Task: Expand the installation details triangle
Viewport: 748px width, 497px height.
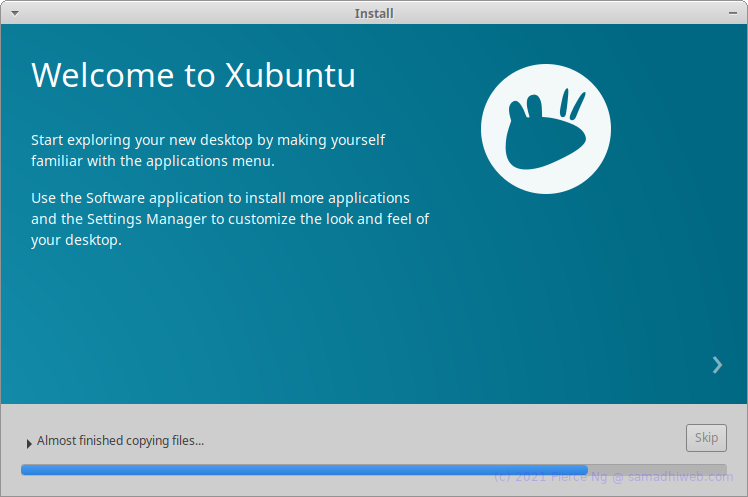Action: (x=29, y=443)
